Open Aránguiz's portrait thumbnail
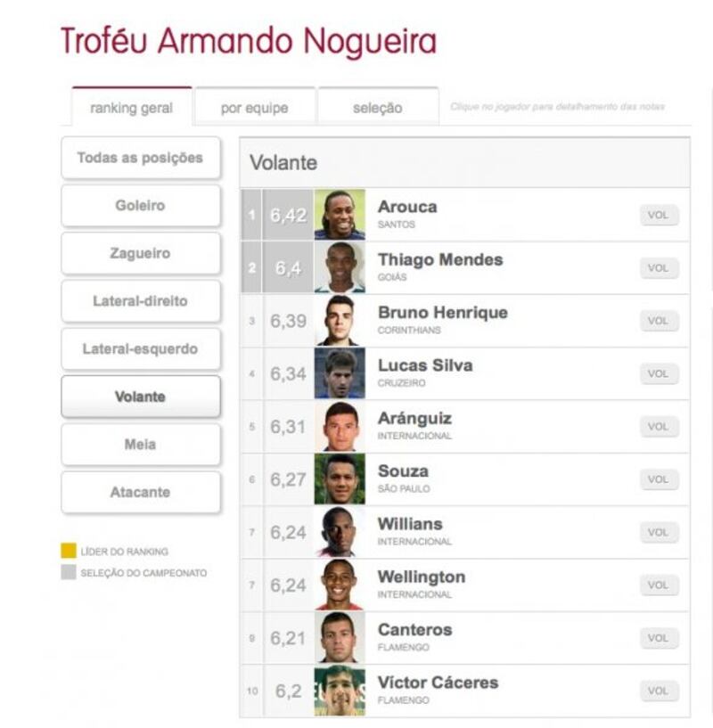 click(340, 426)
